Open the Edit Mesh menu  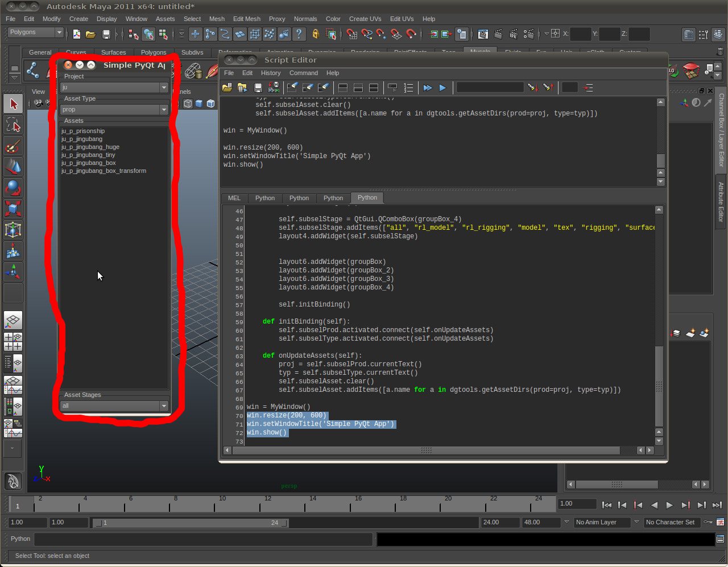coord(247,19)
